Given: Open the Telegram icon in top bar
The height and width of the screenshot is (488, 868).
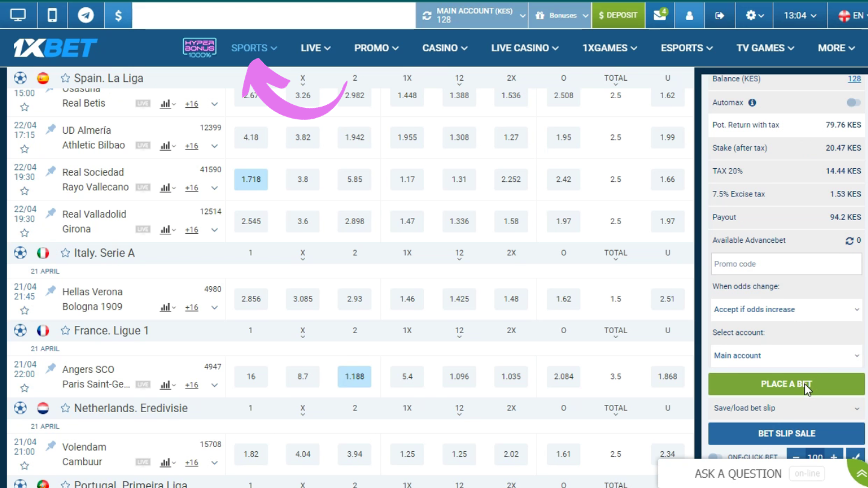Looking at the screenshot, I should tap(86, 15).
